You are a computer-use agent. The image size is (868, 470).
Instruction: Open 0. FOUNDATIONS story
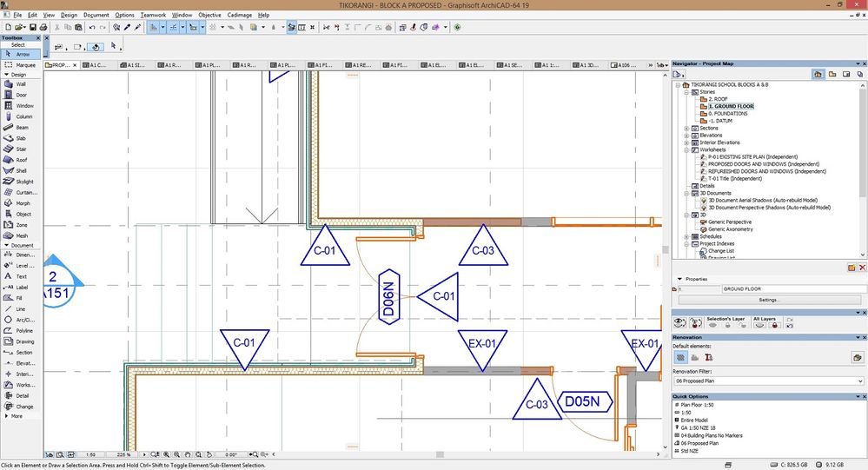pyautogui.click(x=727, y=114)
